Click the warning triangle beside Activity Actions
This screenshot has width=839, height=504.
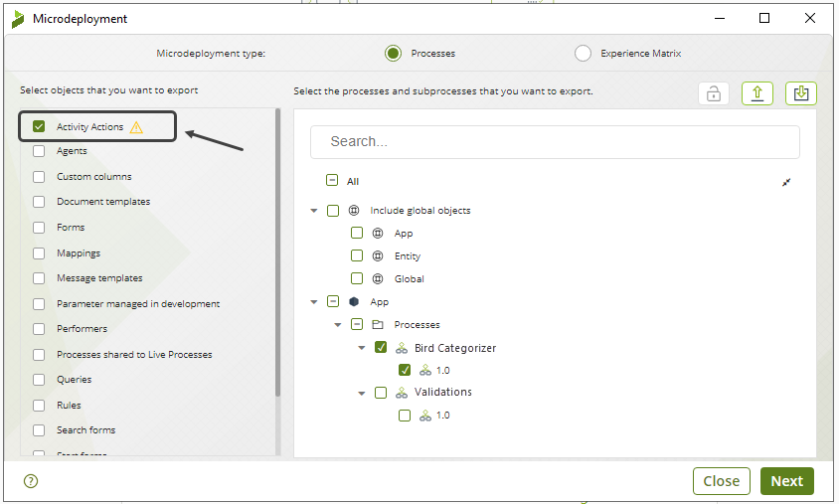136,127
